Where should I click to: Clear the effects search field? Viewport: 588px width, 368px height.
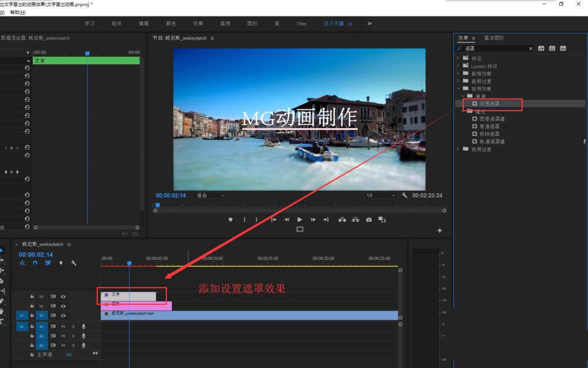530,49
